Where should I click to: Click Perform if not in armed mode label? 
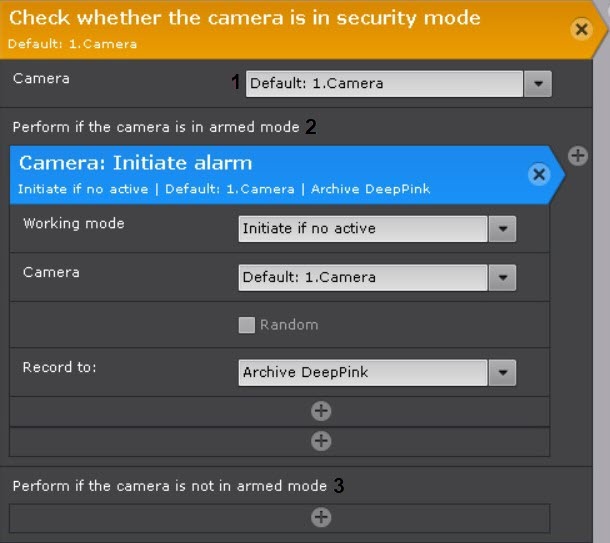pos(170,486)
